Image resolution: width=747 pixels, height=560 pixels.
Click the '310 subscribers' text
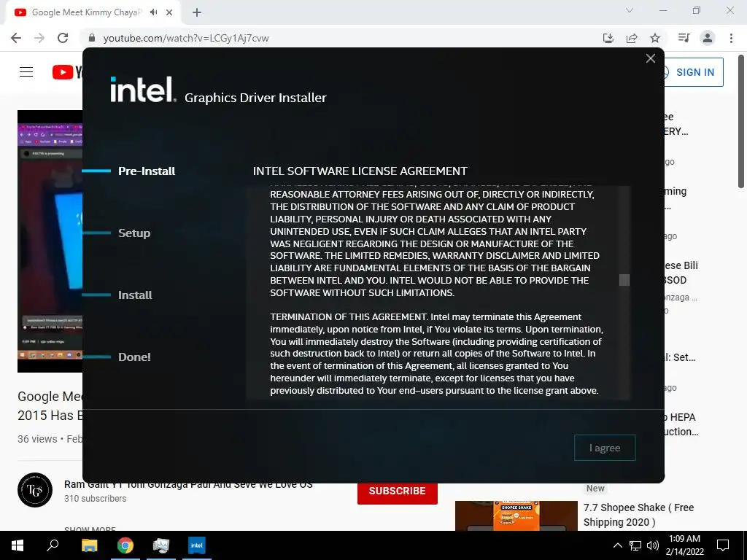[96, 499]
